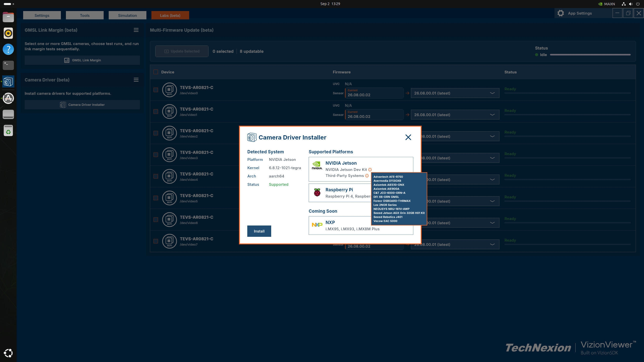Close the Camera Driver Installer dialog
Viewport: 644px width, 362px height.
[x=408, y=137]
